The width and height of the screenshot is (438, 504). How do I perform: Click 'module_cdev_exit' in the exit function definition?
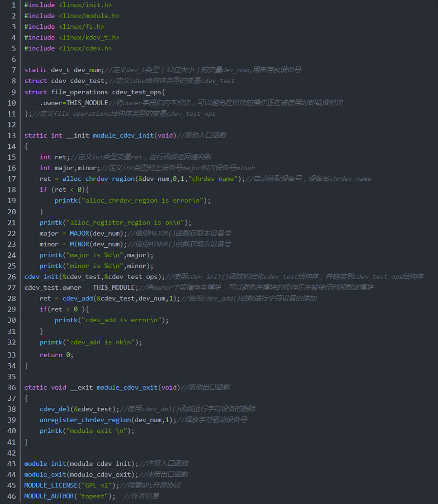[x=127, y=388]
